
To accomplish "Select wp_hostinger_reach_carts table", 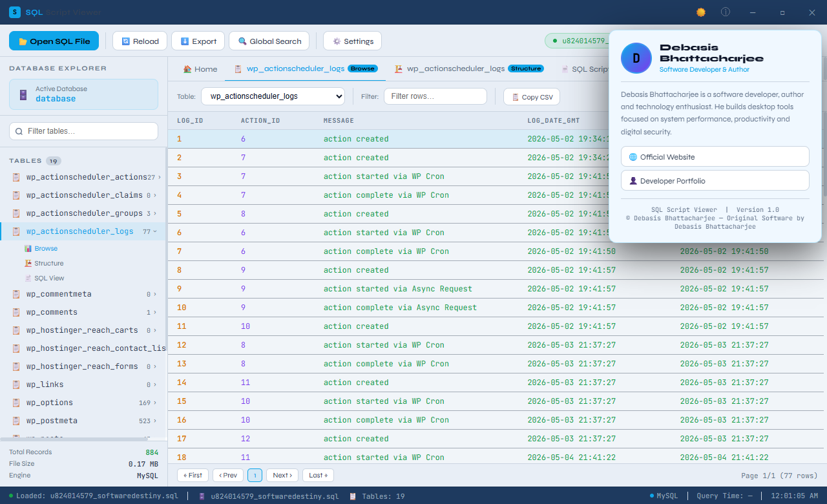I will pos(84,330).
